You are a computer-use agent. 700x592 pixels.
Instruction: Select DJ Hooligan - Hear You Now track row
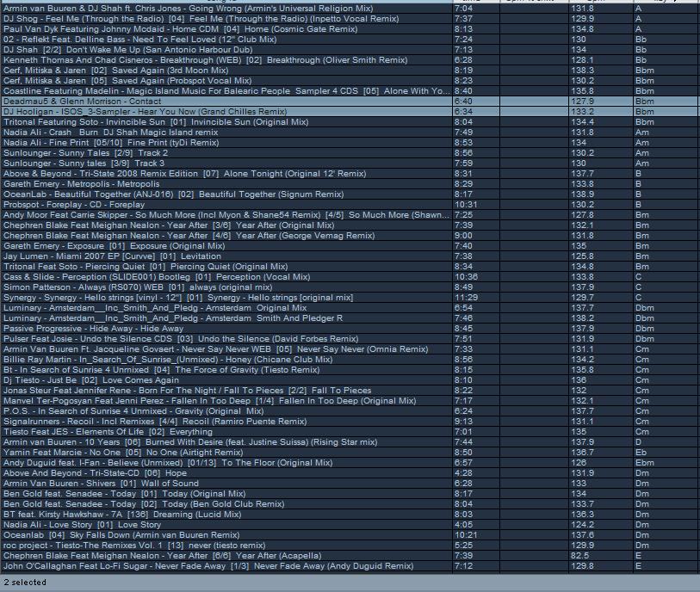(x=350, y=112)
